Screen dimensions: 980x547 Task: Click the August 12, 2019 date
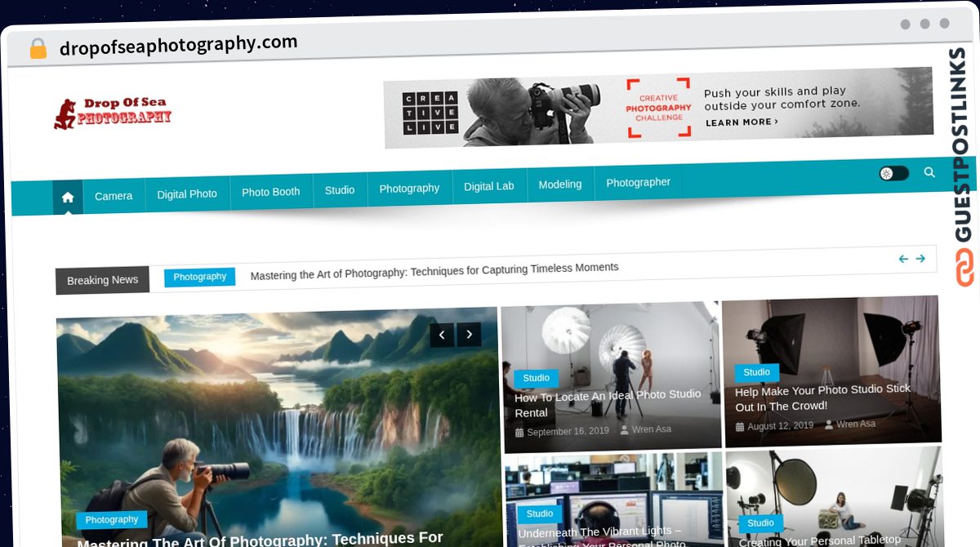(781, 426)
